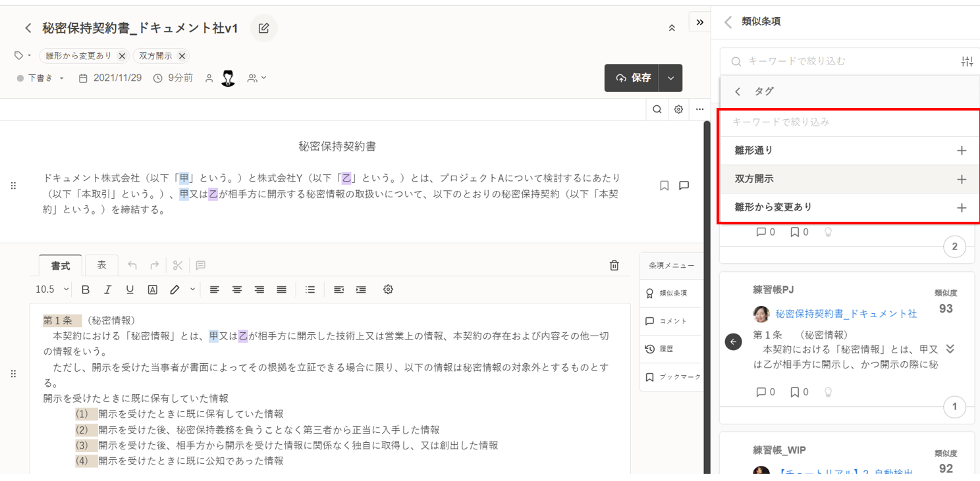
Task: Open the 10.5 font size dropdown
Action: (x=52, y=290)
